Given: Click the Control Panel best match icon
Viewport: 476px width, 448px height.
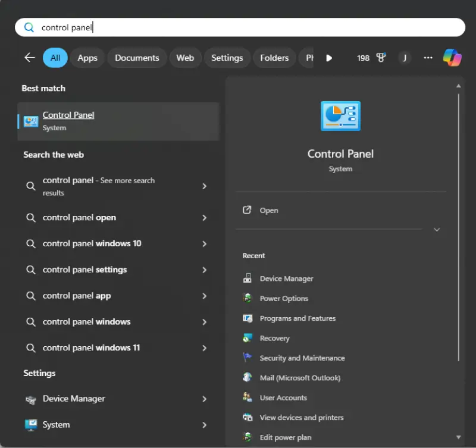Looking at the screenshot, I should click(31, 122).
